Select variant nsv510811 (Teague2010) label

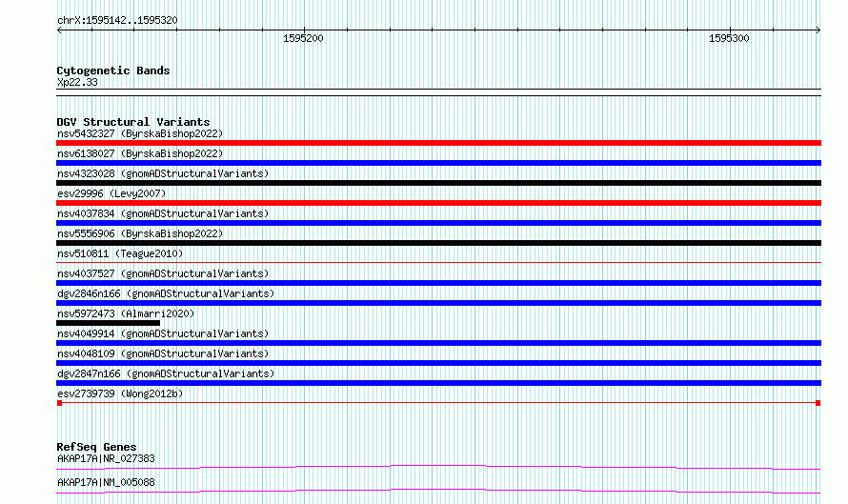pos(120,253)
